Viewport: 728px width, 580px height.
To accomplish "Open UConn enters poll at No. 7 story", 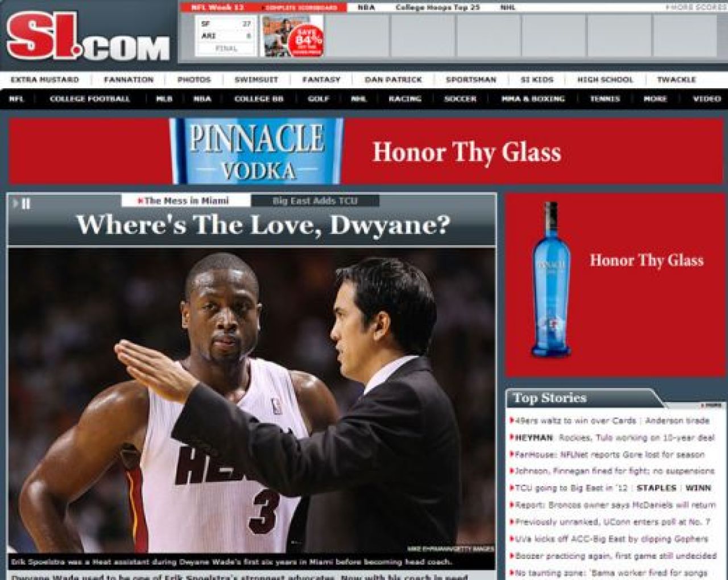I will point(613,522).
